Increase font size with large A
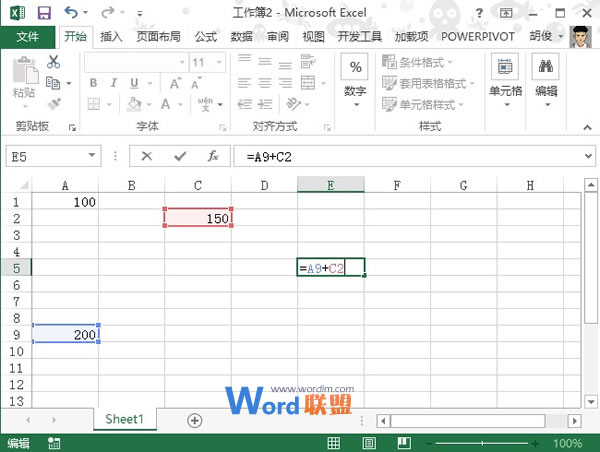600x452 pixels. click(176, 83)
